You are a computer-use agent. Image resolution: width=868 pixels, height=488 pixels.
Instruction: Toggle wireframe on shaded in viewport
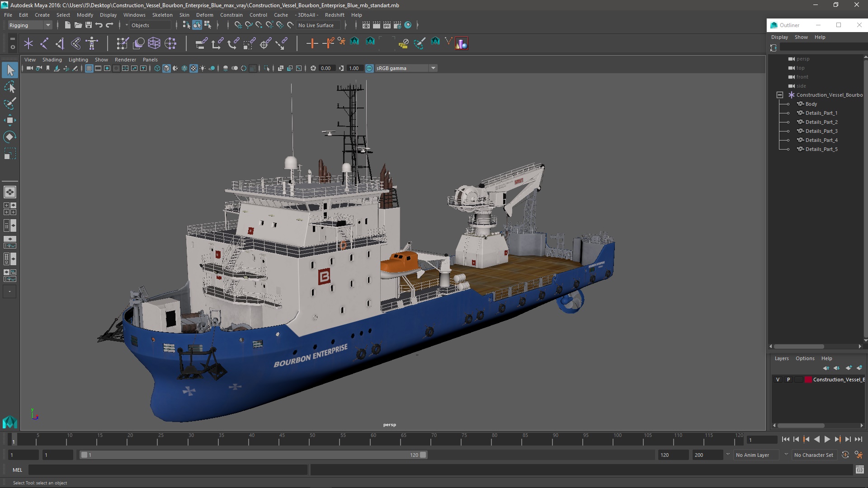184,68
